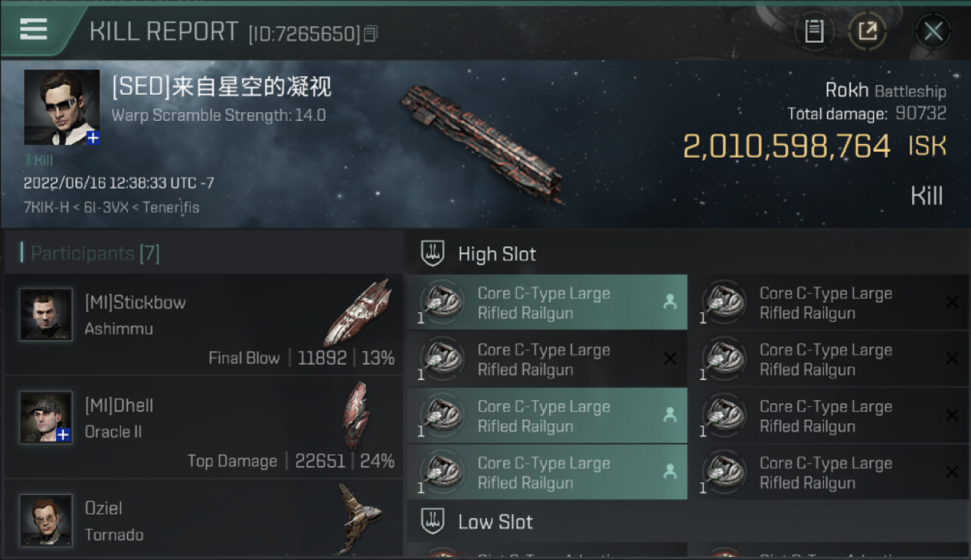Close the kill report window
The image size is (971, 560).
point(933,31)
